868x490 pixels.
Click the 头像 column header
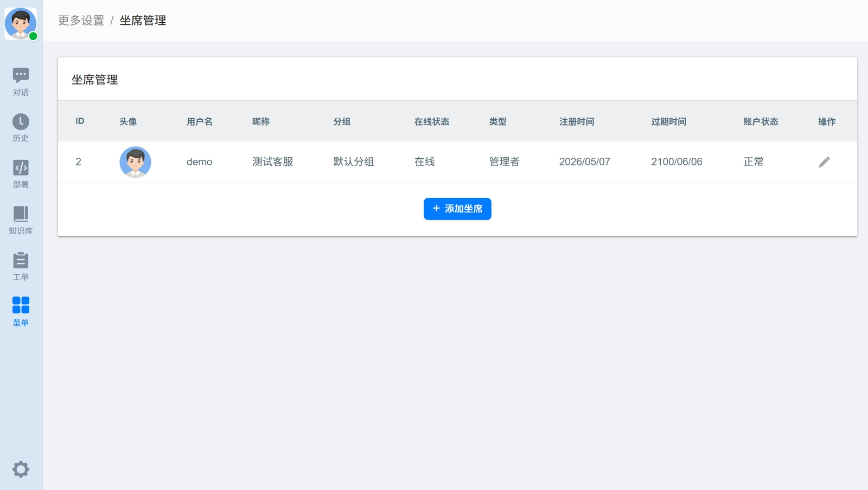point(128,121)
